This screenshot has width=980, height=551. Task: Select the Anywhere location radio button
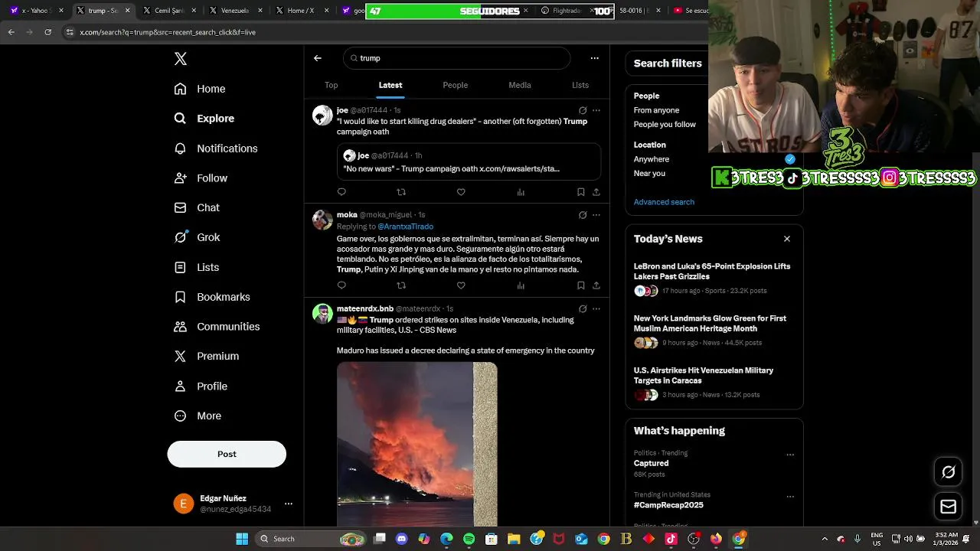790,159
